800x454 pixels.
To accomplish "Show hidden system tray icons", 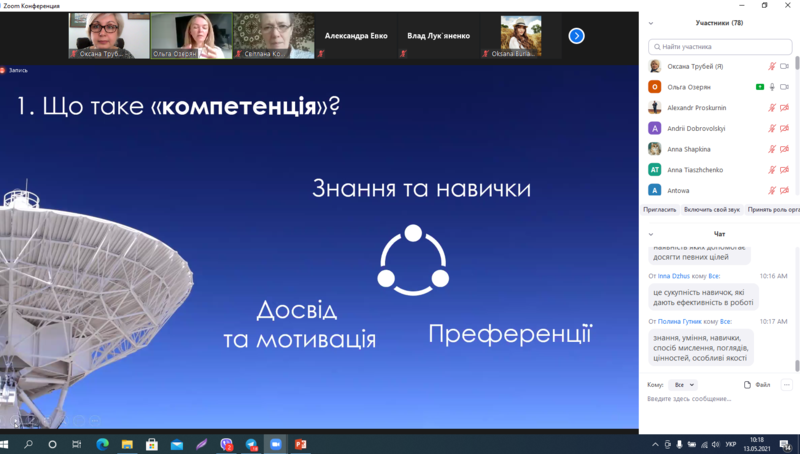I will [656, 444].
